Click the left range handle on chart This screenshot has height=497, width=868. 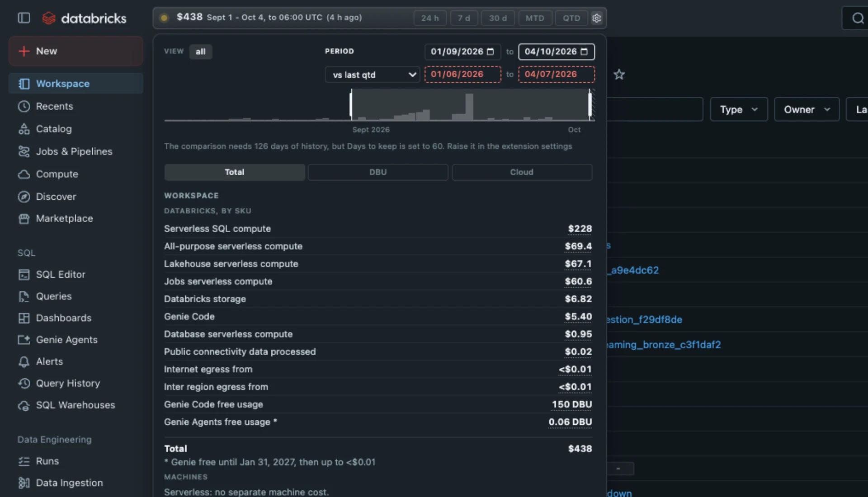tap(351, 104)
